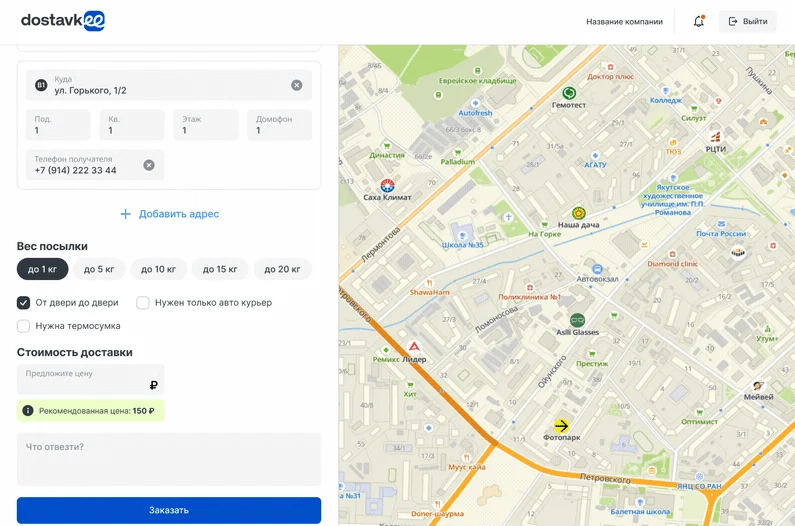
Task: Click the Домофон intercom field
Action: pyautogui.click(x=279, y=125)
